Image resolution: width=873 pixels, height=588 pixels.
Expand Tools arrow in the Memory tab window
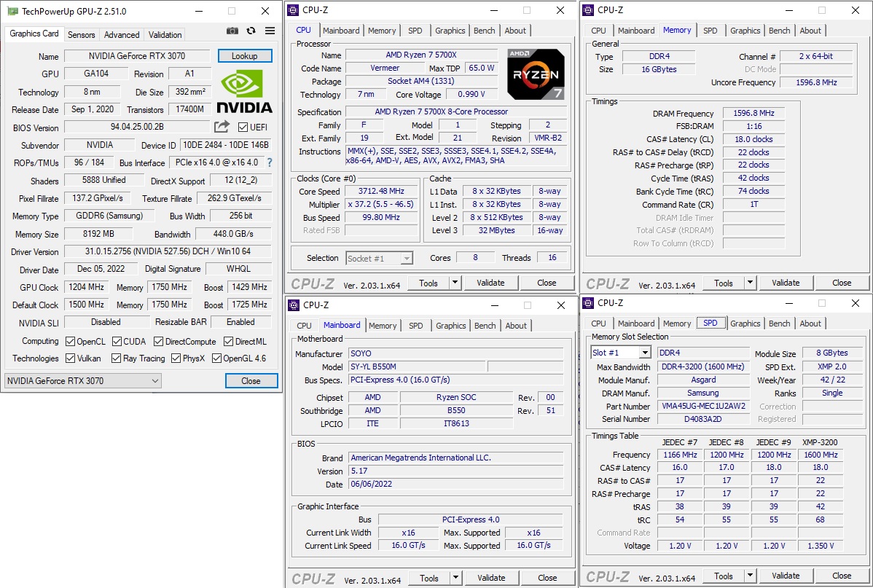pos(750,283)
